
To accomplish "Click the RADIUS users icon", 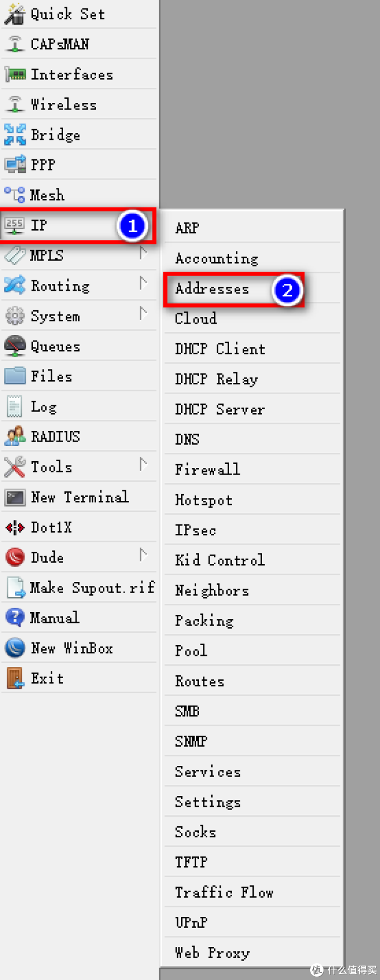I will [x=15, y=437].
